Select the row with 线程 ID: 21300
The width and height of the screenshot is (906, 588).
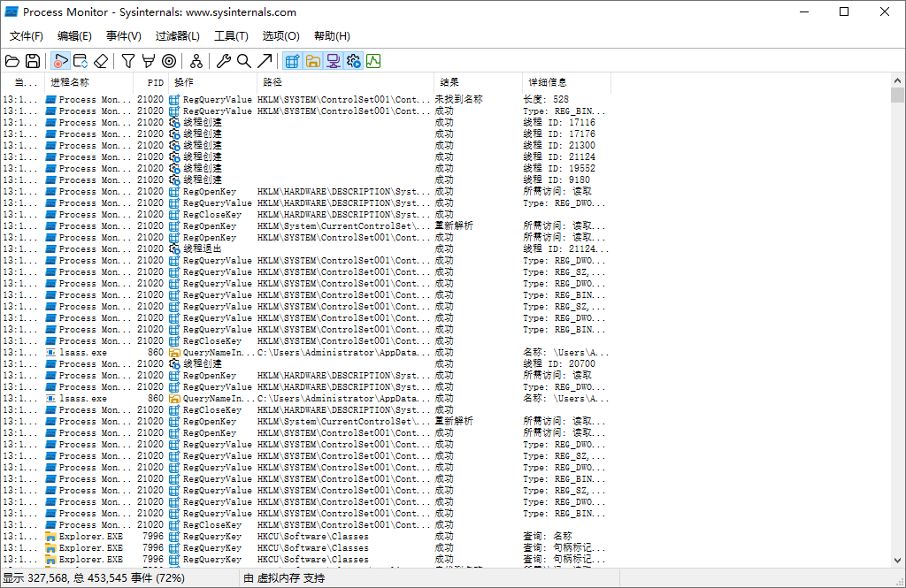coord(306,146)
